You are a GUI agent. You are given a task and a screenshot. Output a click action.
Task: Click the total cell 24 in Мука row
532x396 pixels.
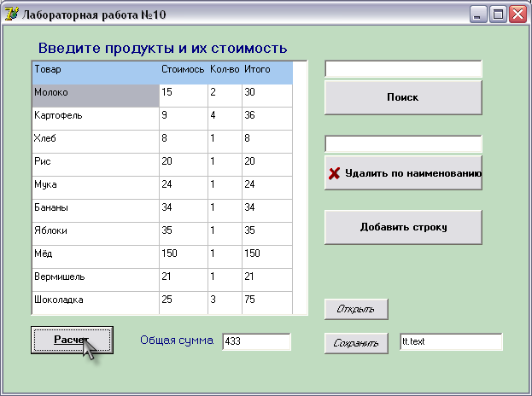pos(267,188)
